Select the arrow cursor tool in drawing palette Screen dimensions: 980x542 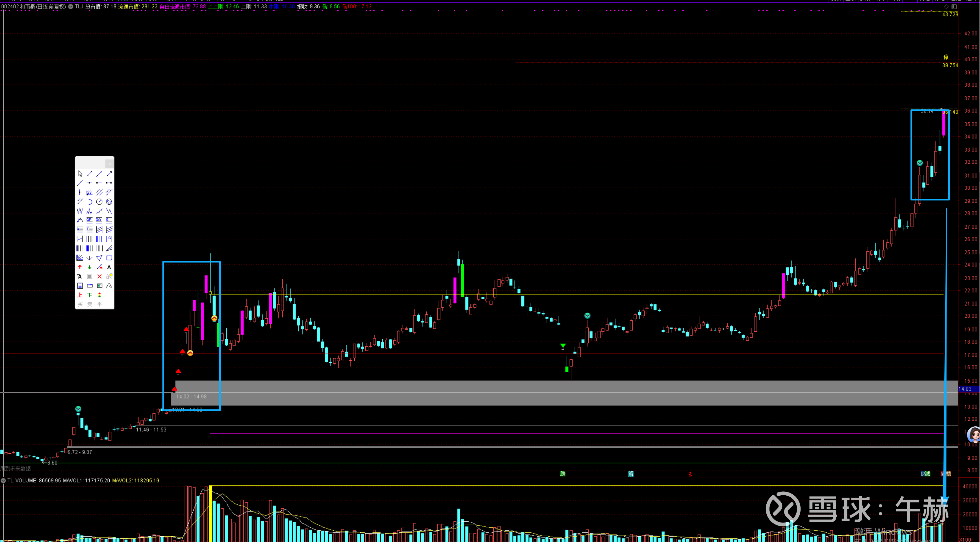click(80, 174)
